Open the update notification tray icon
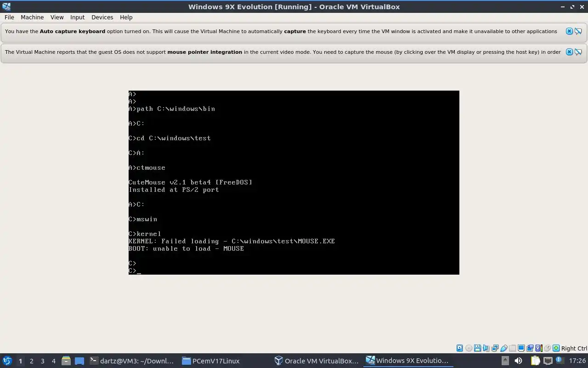Image resolution: width=588 pixels, height=368 pixels. click(560, 361)
